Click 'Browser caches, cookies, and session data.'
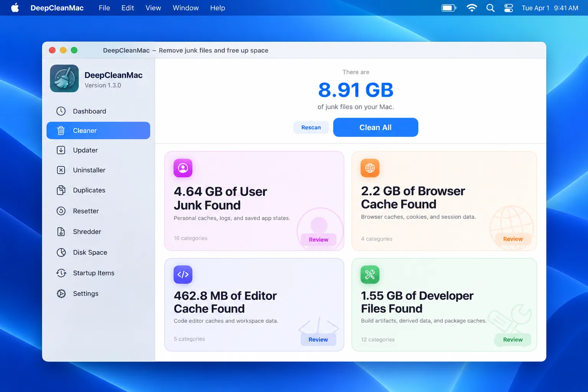588x392 pixels. coord(418,217)
